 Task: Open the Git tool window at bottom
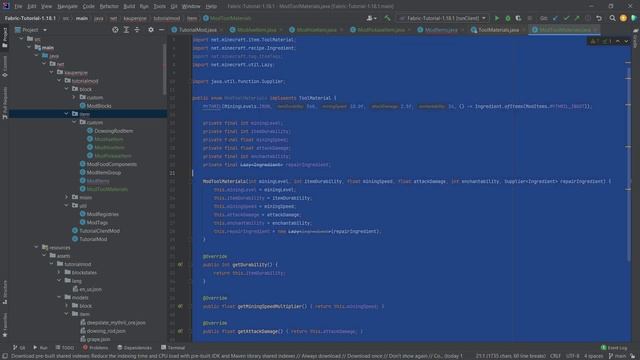19,347
